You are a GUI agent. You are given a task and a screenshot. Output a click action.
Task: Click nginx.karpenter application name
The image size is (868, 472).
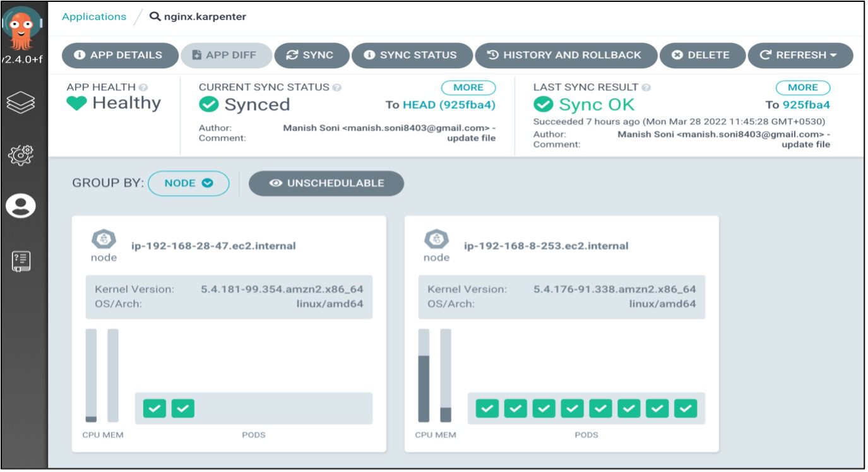[x=205, y=16]
